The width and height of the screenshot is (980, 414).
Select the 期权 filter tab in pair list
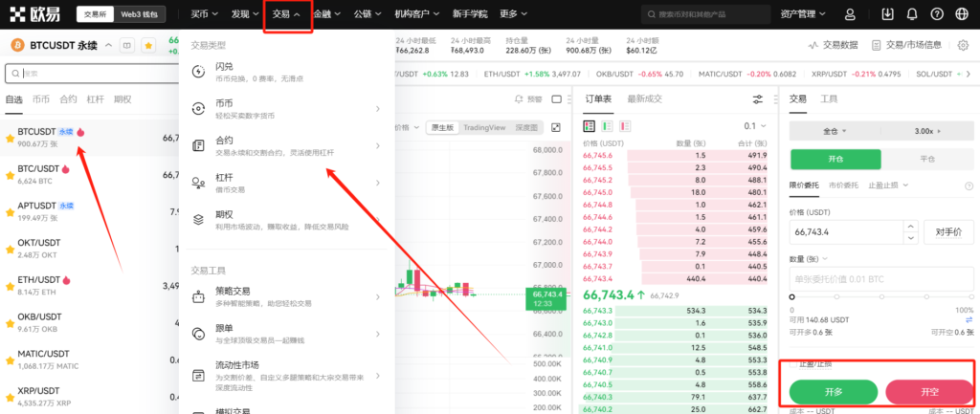tap(122, 99)
